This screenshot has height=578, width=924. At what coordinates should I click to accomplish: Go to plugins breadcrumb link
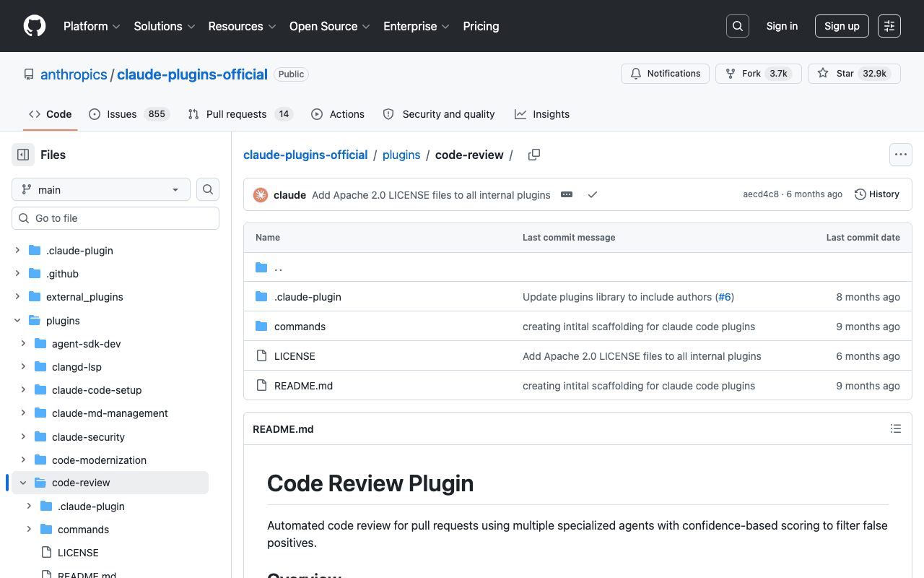[x=401, y=155]
